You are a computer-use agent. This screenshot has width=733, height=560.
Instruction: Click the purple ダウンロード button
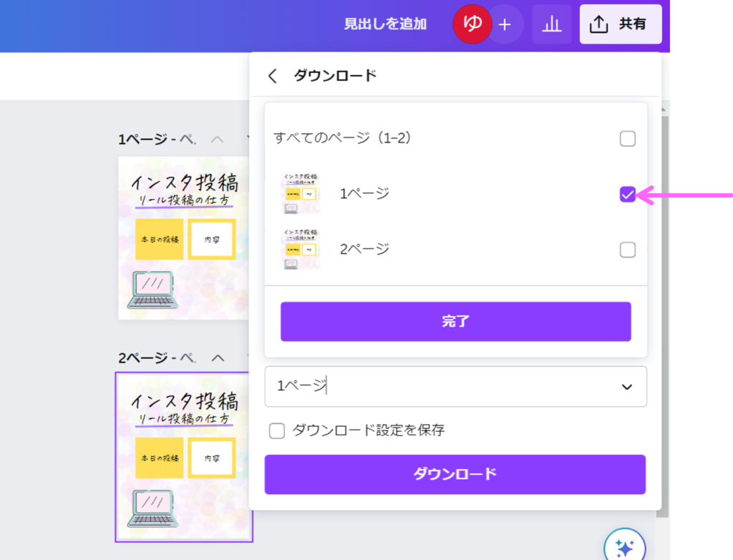(455, 474)
